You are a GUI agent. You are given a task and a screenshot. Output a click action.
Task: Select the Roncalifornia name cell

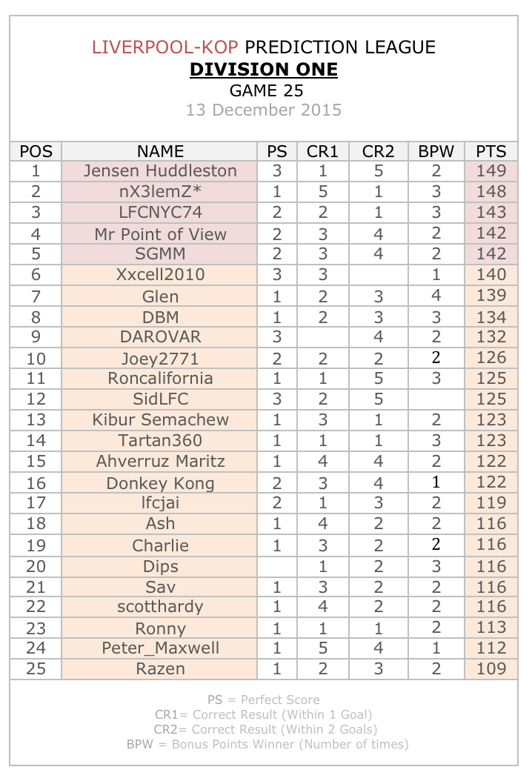(x=160, y=379)
